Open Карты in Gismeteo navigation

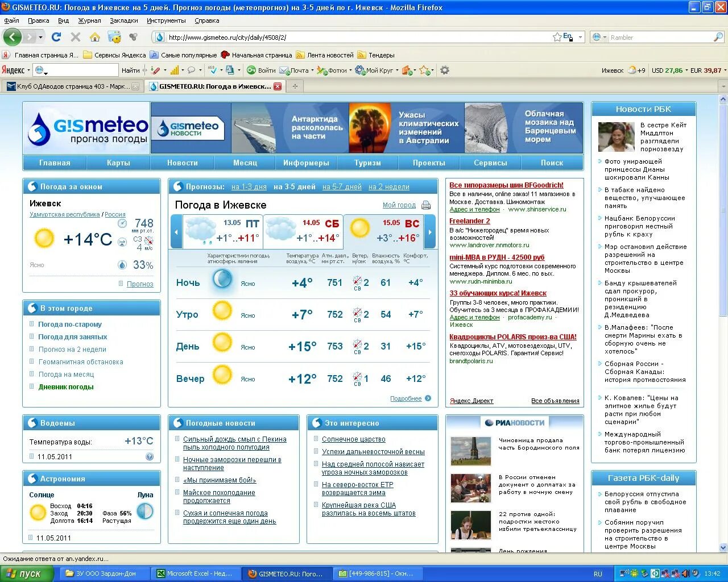point(118,163)
